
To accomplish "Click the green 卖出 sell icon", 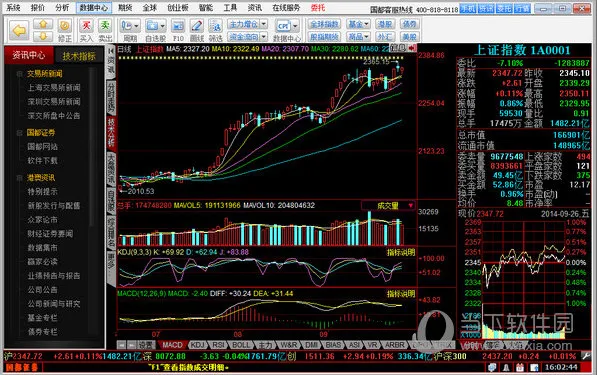I will 105,26.
